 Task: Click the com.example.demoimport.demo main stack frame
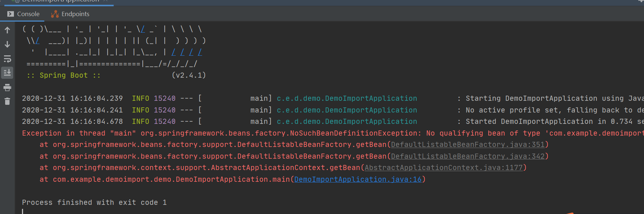coord(233,180)
